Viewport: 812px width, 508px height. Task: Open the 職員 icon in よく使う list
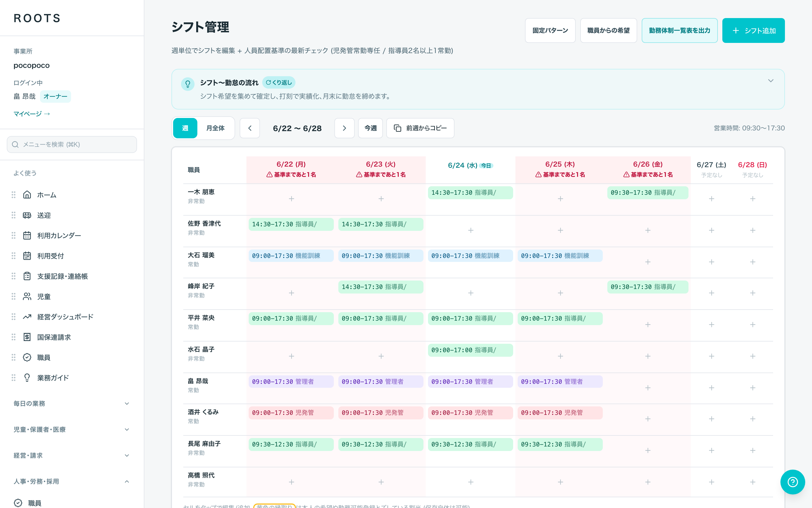coord(27,358)
